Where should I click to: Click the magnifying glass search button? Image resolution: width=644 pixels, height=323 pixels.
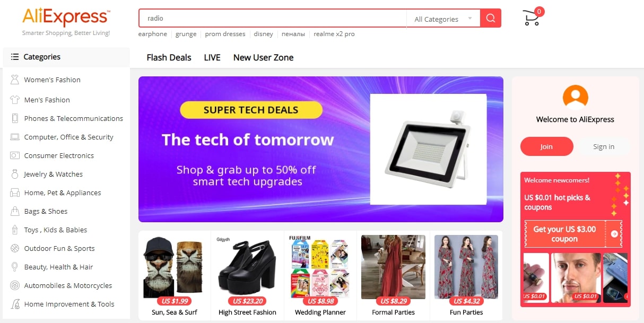point(491,19)
